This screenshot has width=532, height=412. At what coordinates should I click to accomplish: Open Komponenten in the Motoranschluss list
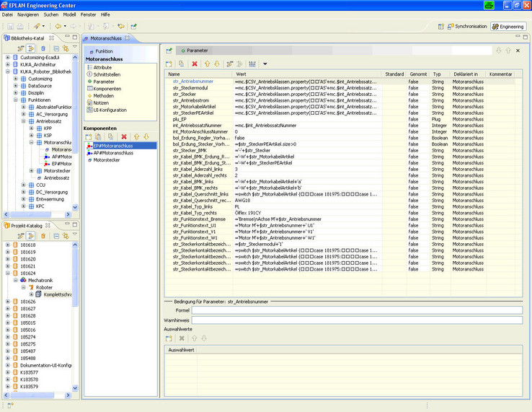tap(107, 89)
